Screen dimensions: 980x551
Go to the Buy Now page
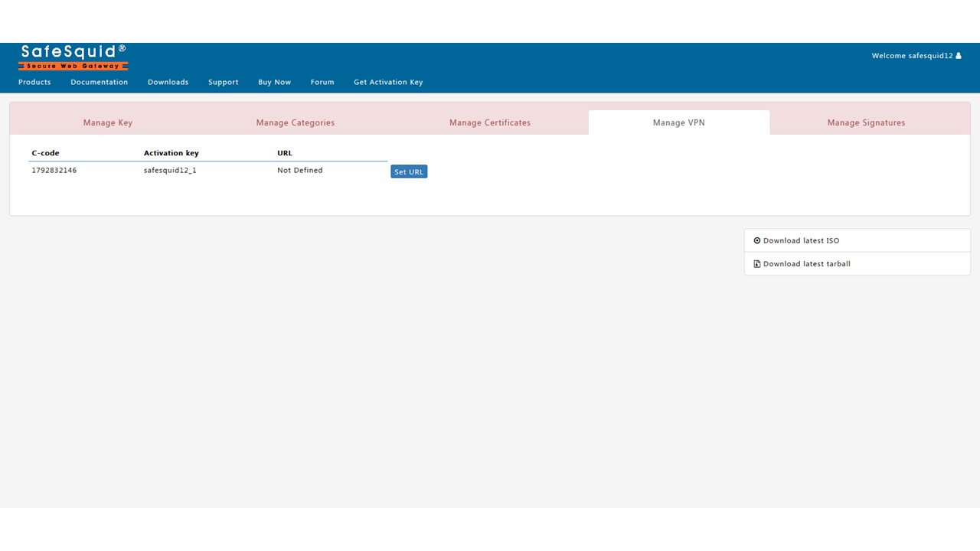coord(275,82)
